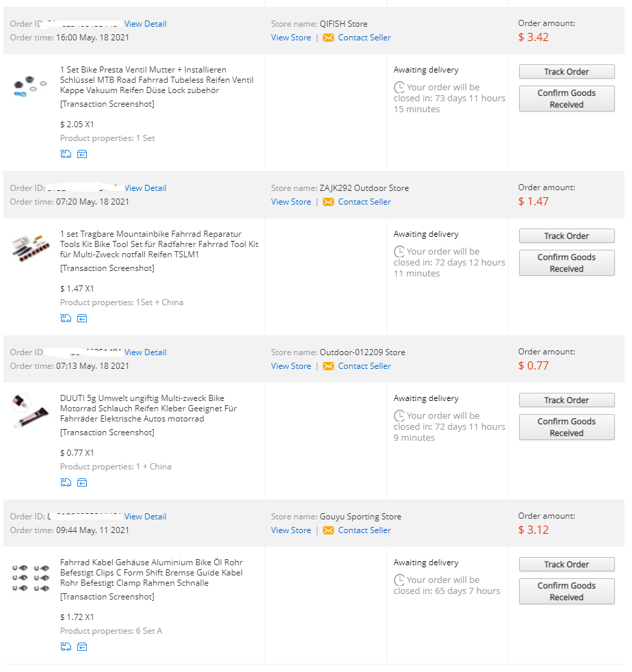This screenshot has width=632, height=672.
Task: Click the truck icon under Tragbare Mountainbike tool kit
Action: coord(66,318)
